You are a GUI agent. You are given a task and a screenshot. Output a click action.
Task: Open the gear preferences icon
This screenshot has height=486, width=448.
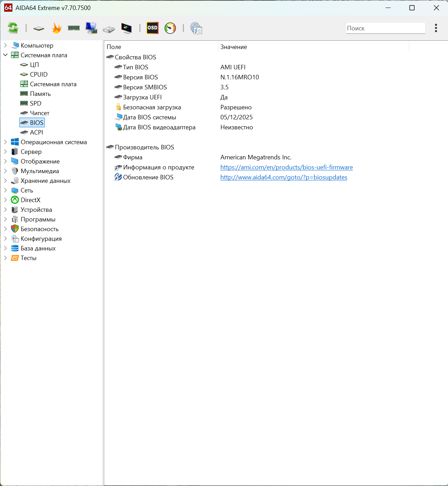pyautogui.click(x=196, y=28)
